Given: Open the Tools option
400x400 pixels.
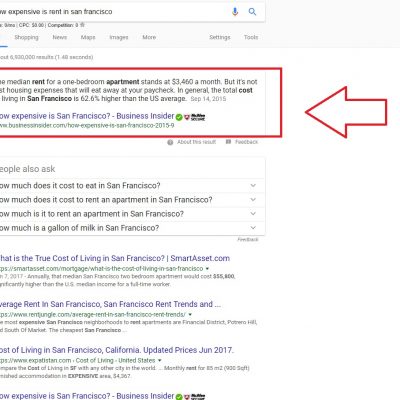Looking at the screenshot, I should [251, 37].
